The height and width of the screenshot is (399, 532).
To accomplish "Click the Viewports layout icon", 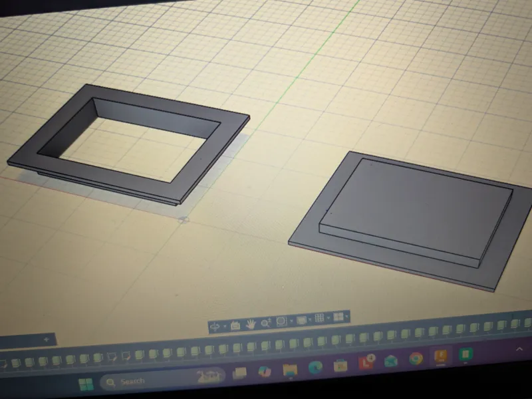I will point(338,317).
